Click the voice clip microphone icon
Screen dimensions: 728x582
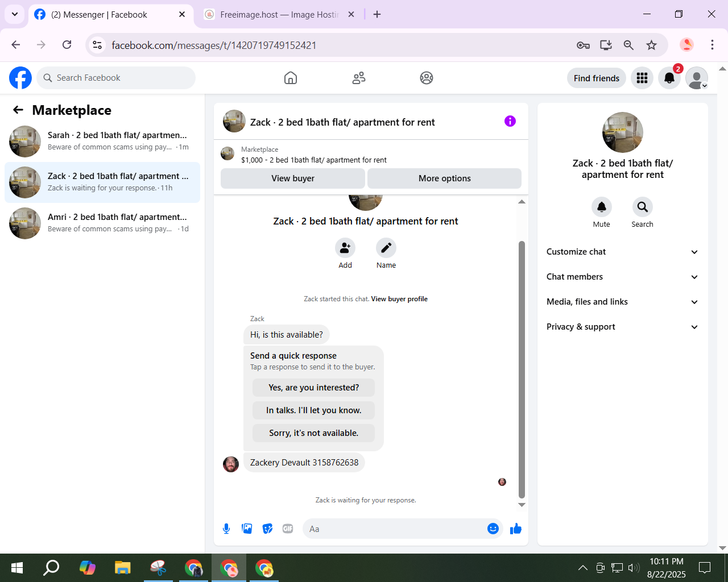(x=226, y=529)
